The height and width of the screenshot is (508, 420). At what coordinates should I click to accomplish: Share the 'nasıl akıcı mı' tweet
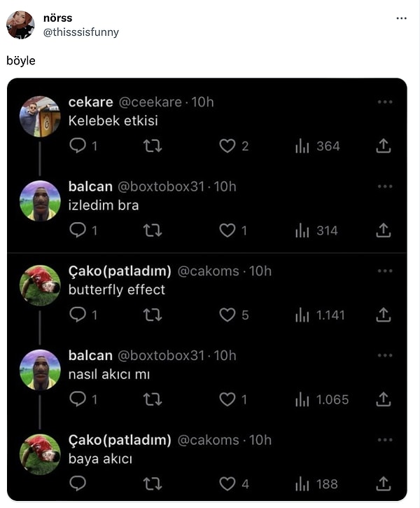click(x=384, y=399)
